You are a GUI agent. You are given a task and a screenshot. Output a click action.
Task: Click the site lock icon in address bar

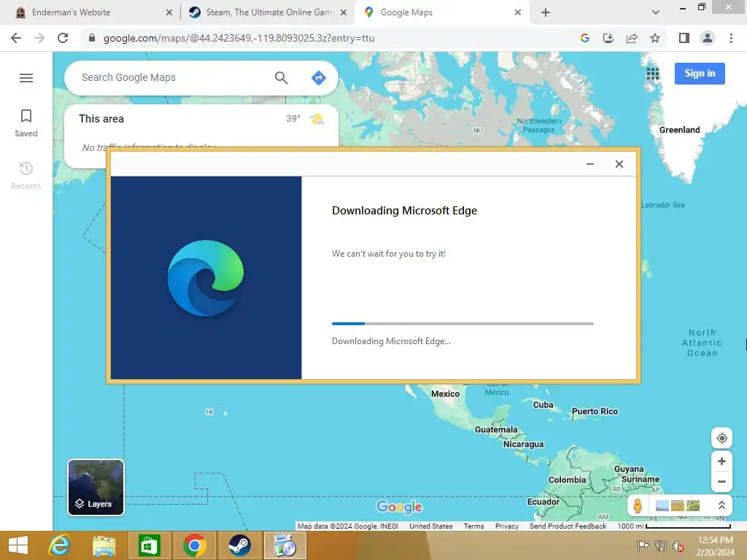[91, 38]
